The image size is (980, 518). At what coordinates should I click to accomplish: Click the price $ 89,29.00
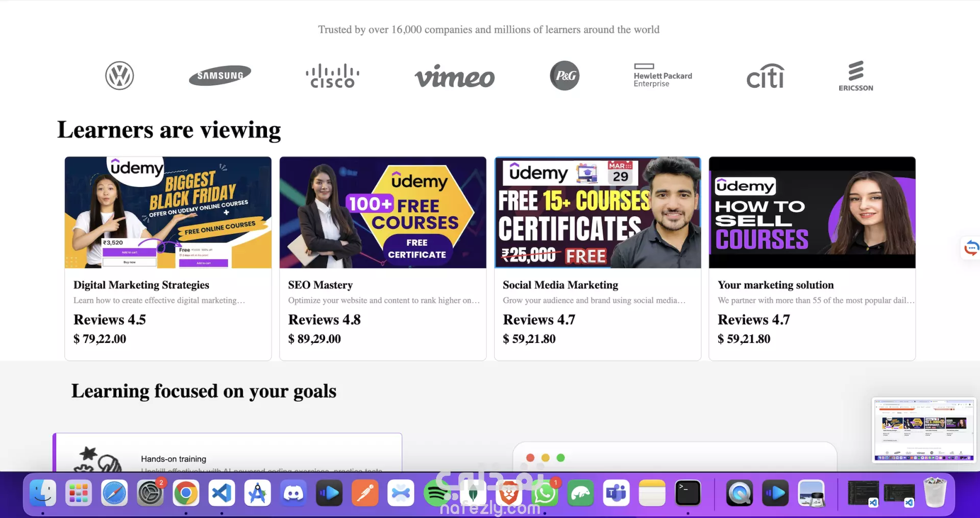[x=314, y=339]
